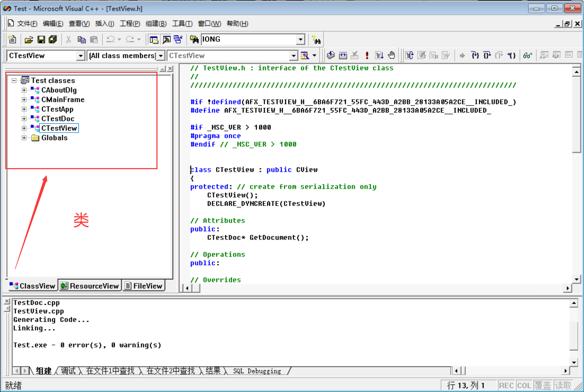Open the WizardBar members combo dropdown arrow
The image size is (584, 392).
(x=294, y=56)
